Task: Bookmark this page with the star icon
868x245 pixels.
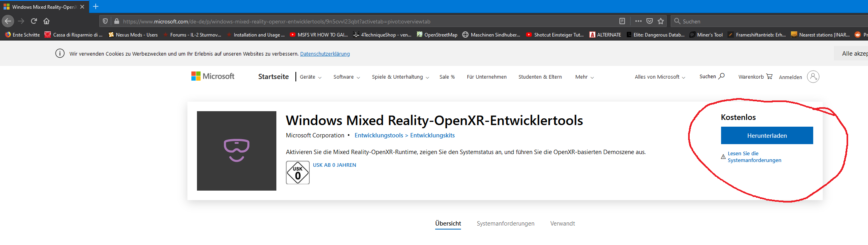Action: click(x=661, y=21)
